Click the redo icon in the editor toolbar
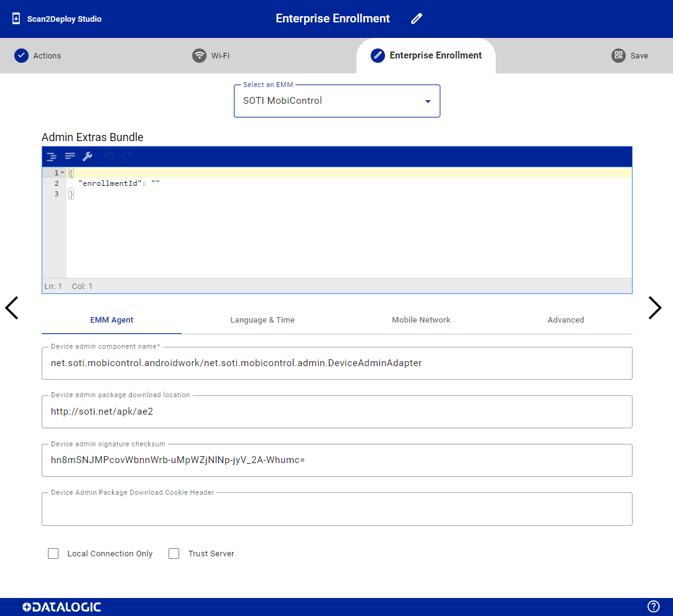 127,157
